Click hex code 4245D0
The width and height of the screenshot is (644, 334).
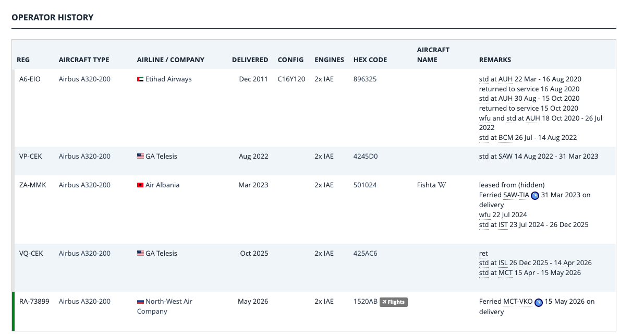tap(366, 156)
